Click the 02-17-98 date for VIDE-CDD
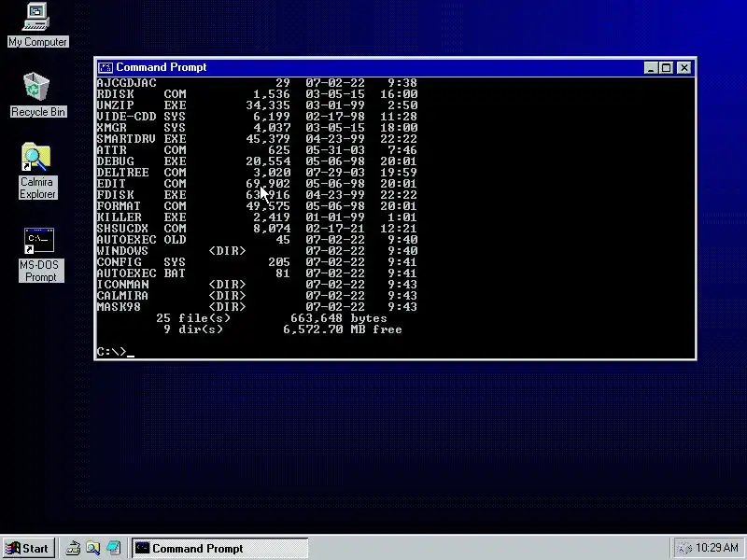This screenshot has height=560, width=747. click(335, 116)
